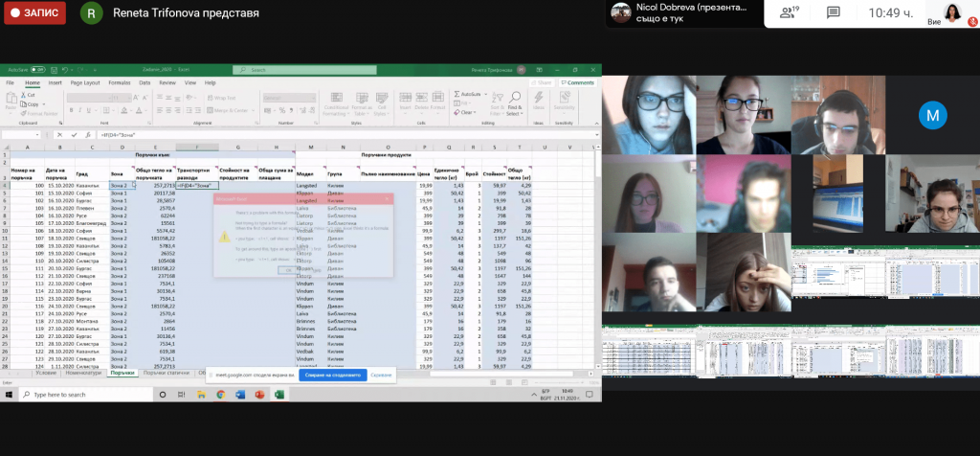The image size is (980, 456).
Task: Click the formula bar Enter checkmark icon
Action: coord(75,134)
